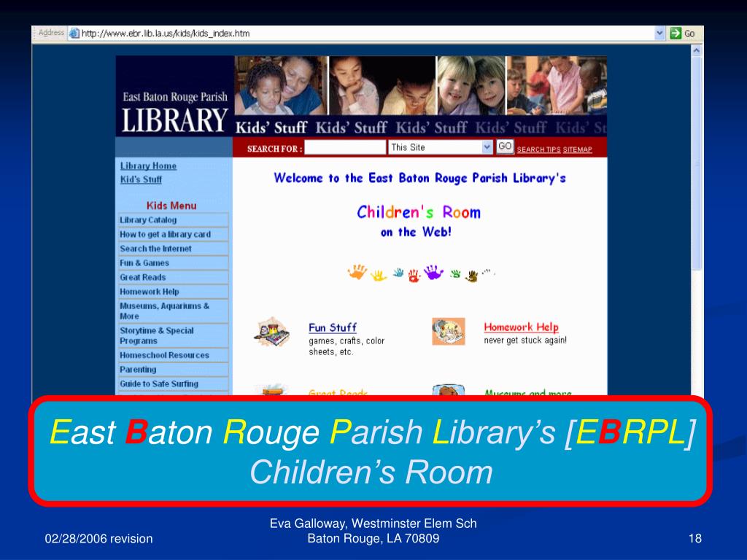
Task: Select Library Catalog in Kids Menu
Action: [174, 220]
